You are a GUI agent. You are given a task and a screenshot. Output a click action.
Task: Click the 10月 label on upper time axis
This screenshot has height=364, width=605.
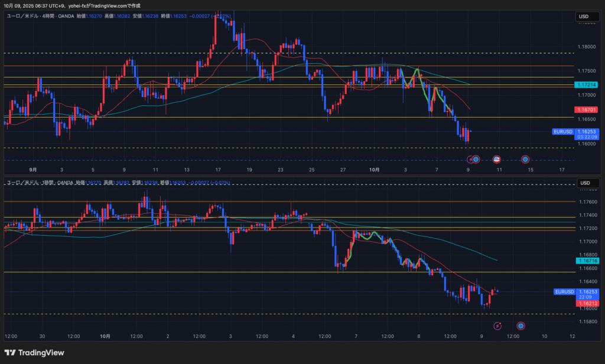coord(374,170)
